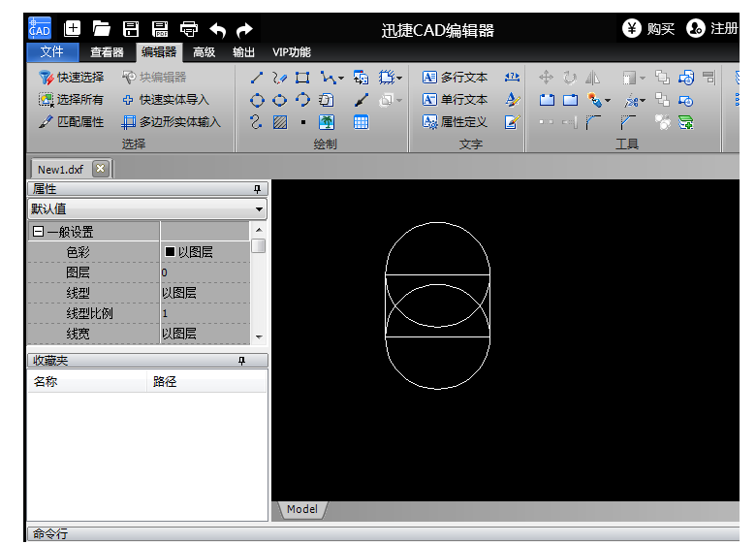Image resolution: width=756 pixels, height=544 pixels.
Task: Select the Insert Table grid icon
Action: 361,122
